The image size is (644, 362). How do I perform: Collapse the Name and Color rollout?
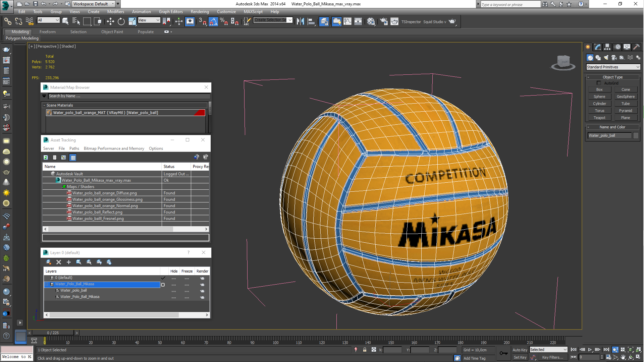click(612, 127)
